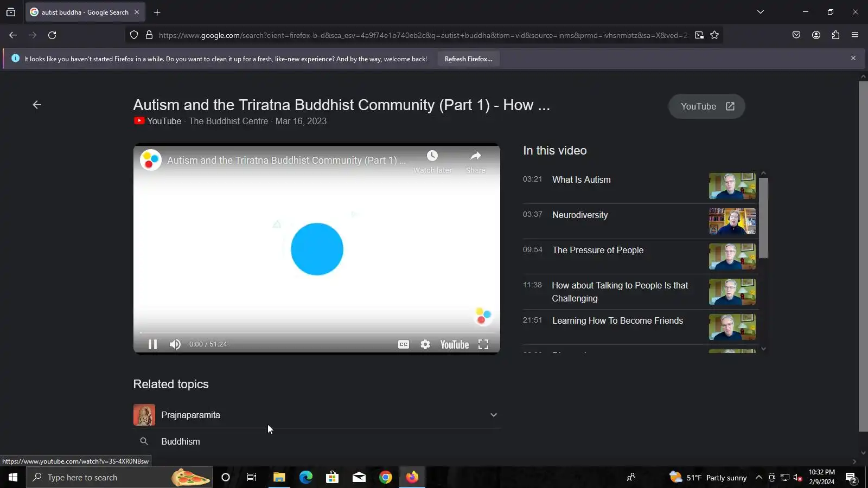
Task: Open Microsoft Store from taskbar
Action: coord(332,477)
